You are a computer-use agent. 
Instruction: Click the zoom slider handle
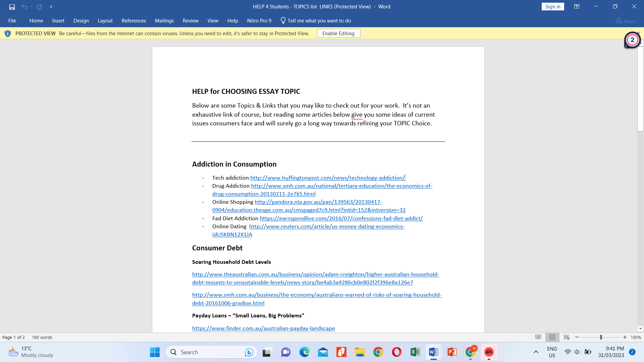coord(601,337)
